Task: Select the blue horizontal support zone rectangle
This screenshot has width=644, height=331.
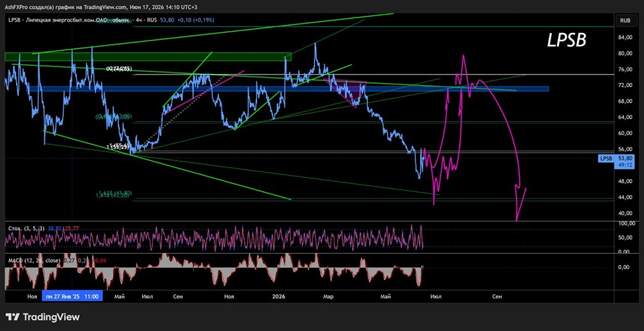Action: click(287, 89)
